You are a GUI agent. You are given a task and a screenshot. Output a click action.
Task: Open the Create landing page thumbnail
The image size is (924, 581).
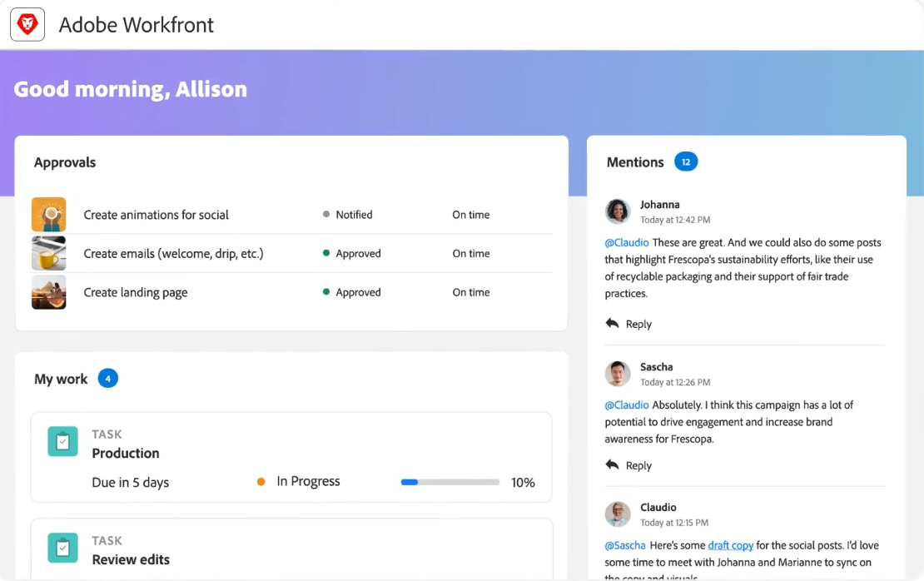tap(49, 292)
